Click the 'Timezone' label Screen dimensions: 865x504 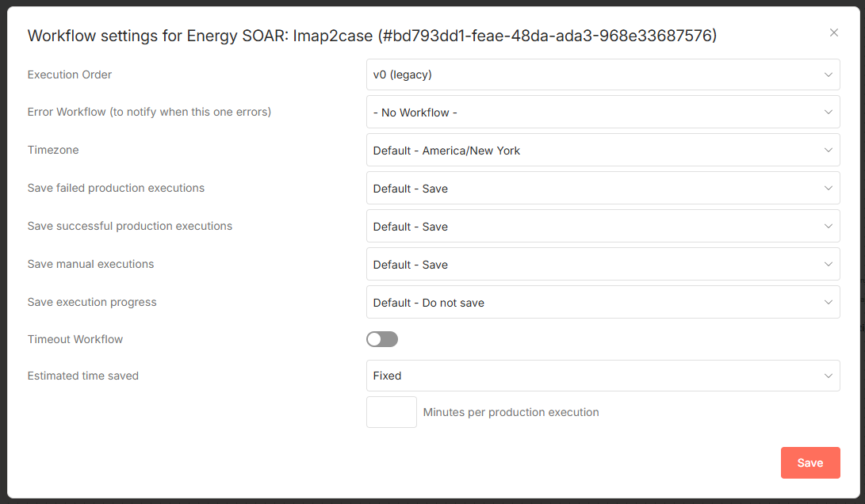pos(53,150)
